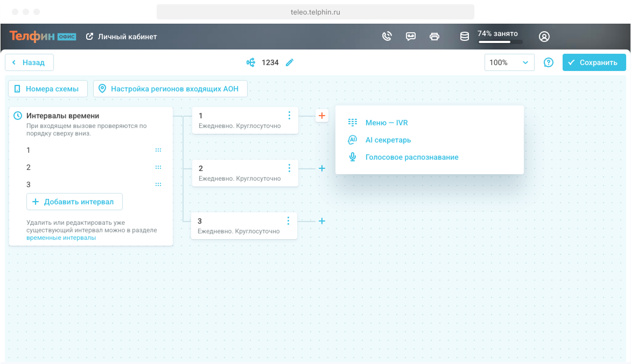Grab the drag handle of interval 2
Viewport: 631px width, 364px height.
point(158,167)
